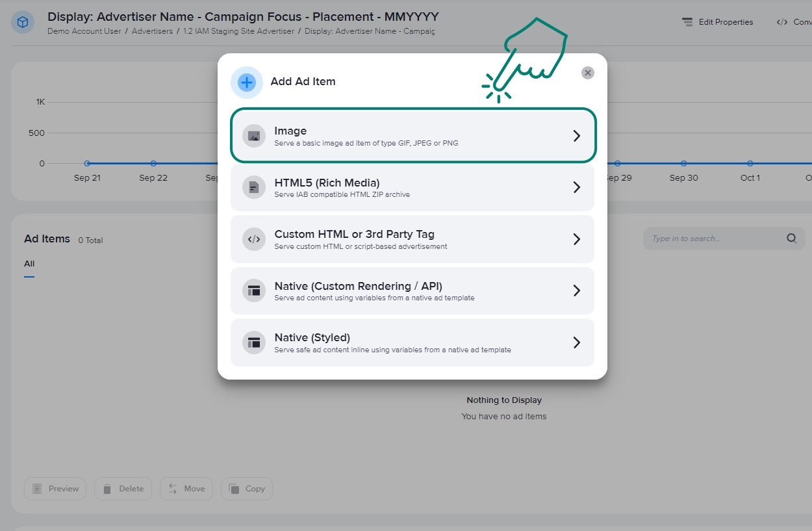Select the All tab under Ad Items
The image size is (812, 531).
click(29, 264)
